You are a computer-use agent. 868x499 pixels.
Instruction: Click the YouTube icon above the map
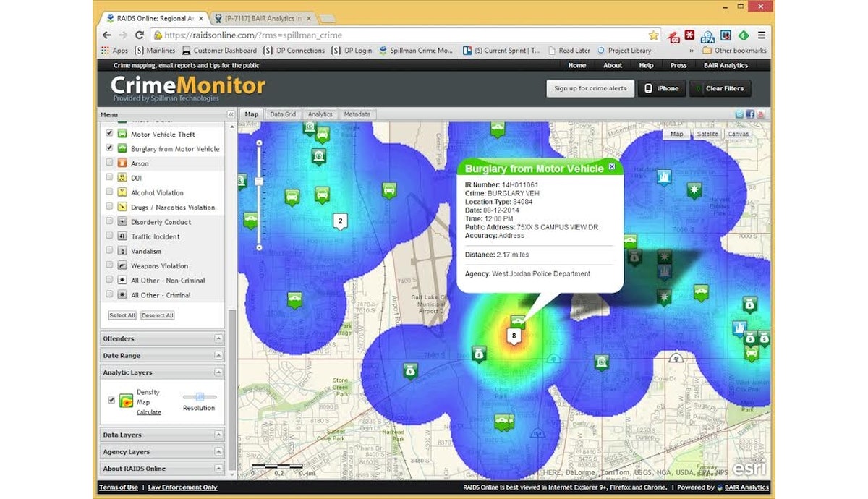pos(761,114)
